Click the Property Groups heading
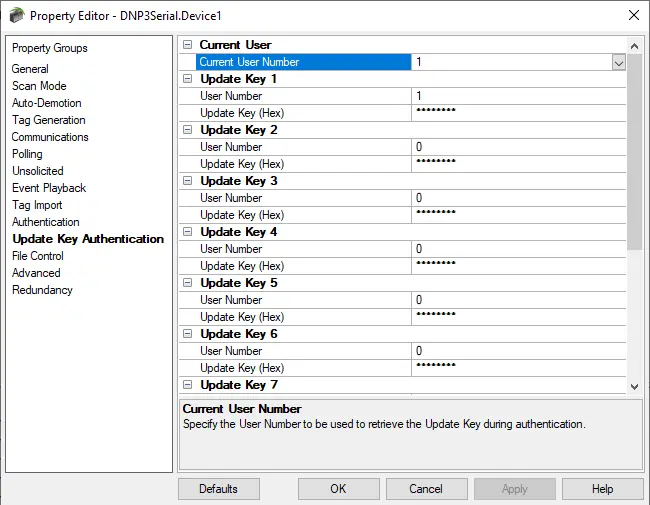Image resolution: width=650 pixels, height=505 pixels. (x=50, y=48)
